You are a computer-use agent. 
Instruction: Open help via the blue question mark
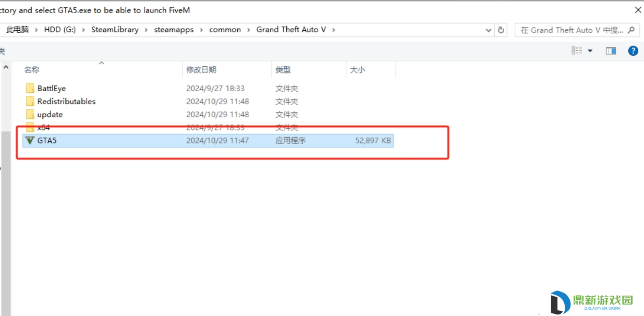pos(633,51)
